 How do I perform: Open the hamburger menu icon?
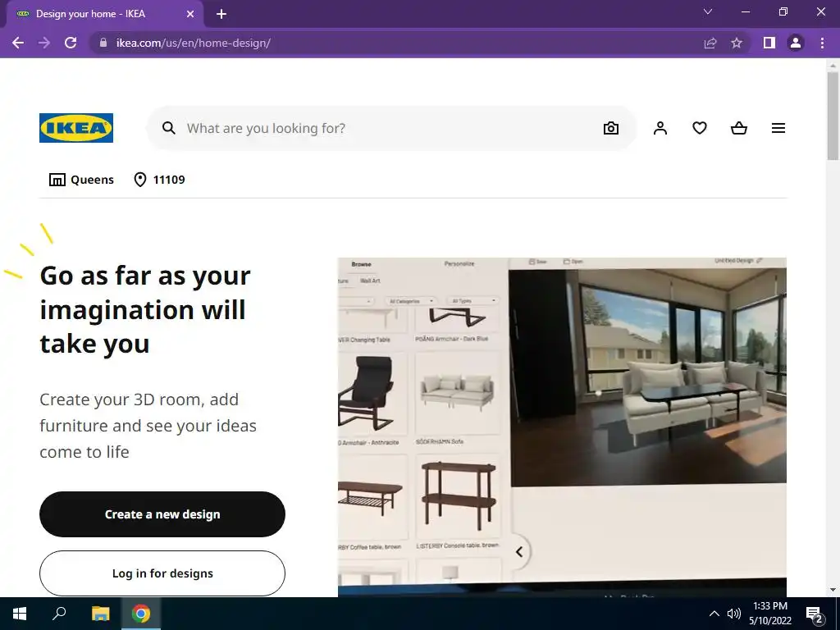[778, 128]
